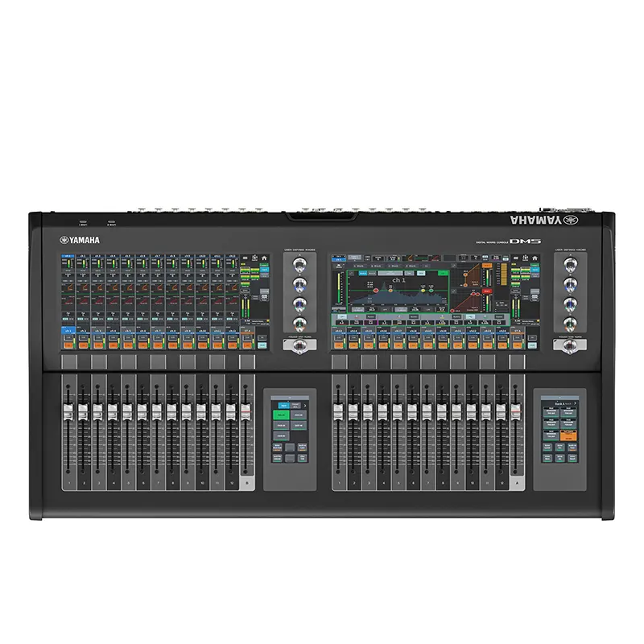Collapse the top pull-tab of the left utility screen
This screenshot has height=644, width=644.
(x=290, y=398)
